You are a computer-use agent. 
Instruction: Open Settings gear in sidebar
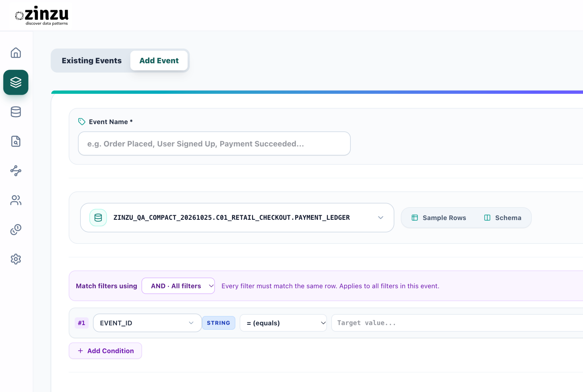pyautogui.click(x=16, y=259)
